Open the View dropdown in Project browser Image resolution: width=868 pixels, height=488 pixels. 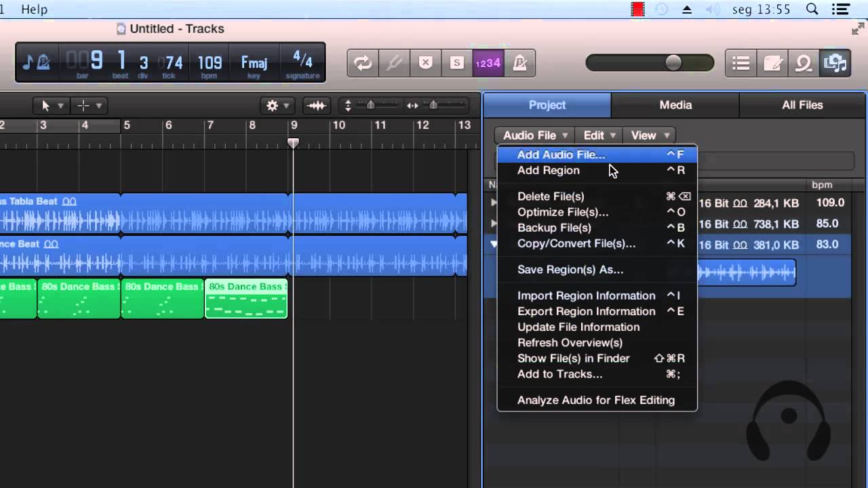(x=650, y=136)
